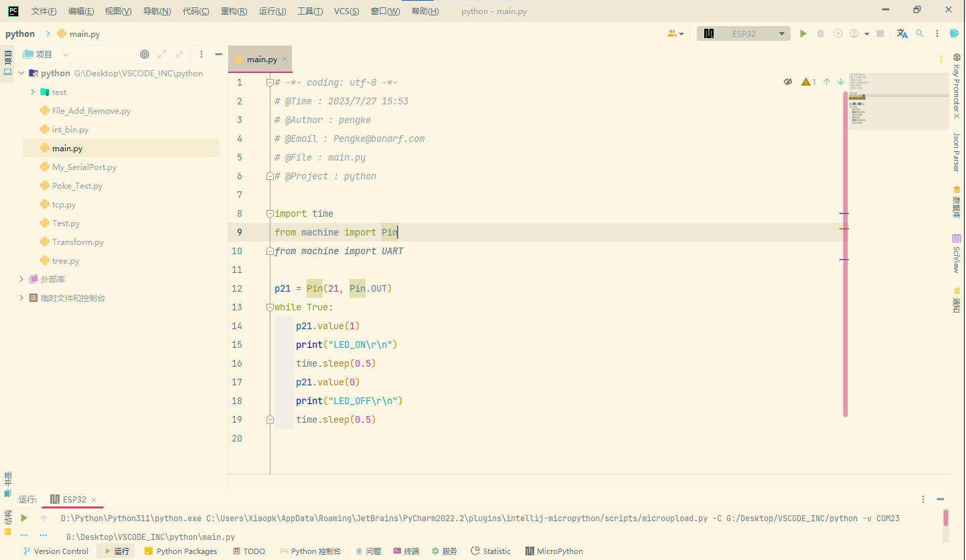The width and height of the screenshot is (966, 560).
Task: Expand the 外部库 external libraries node
Action: click(21, 279)
